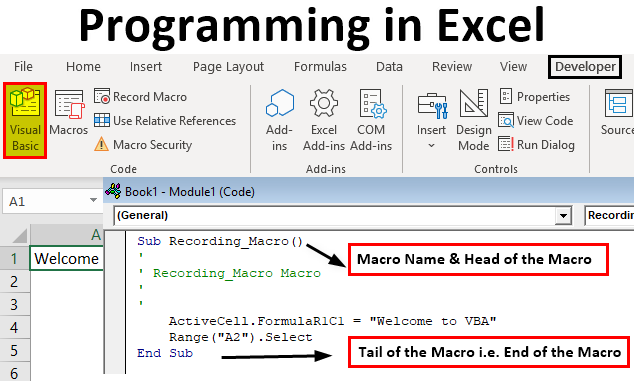The width and height of the screenshot is (634, 381).
Task: Open the Add-ins dialog
Action: (279, 121)
